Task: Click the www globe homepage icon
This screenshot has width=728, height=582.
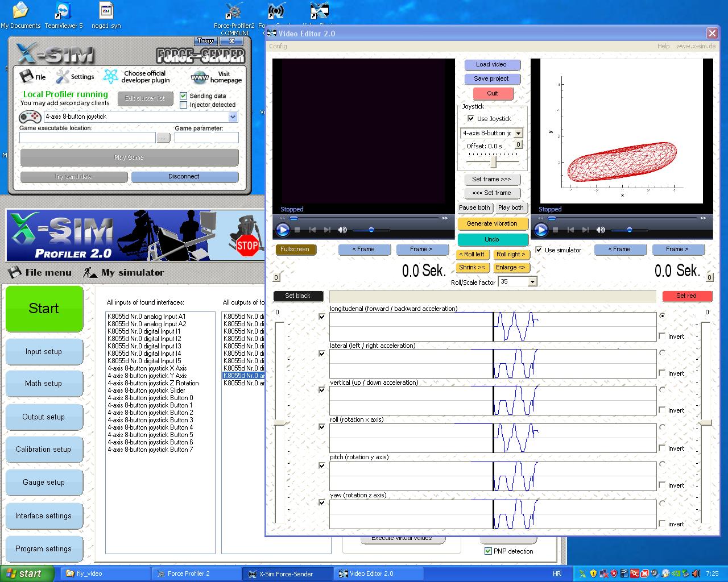Action: click(x=200, y=77)
